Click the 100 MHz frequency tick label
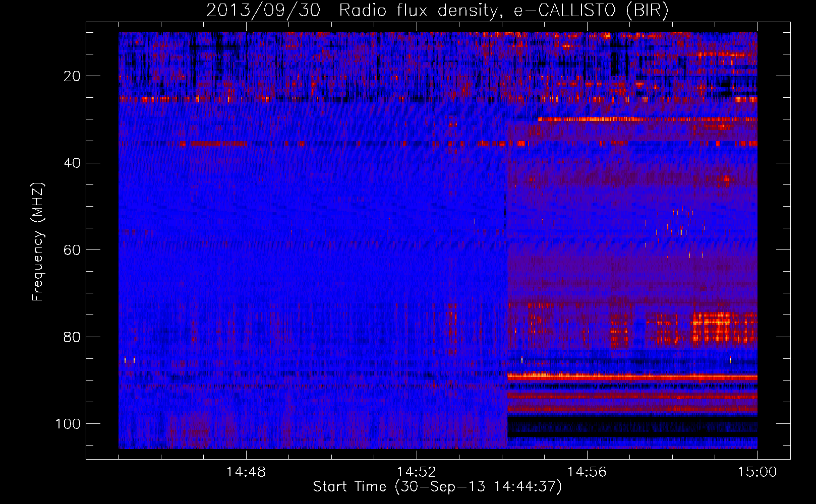 tap(68, 424)
